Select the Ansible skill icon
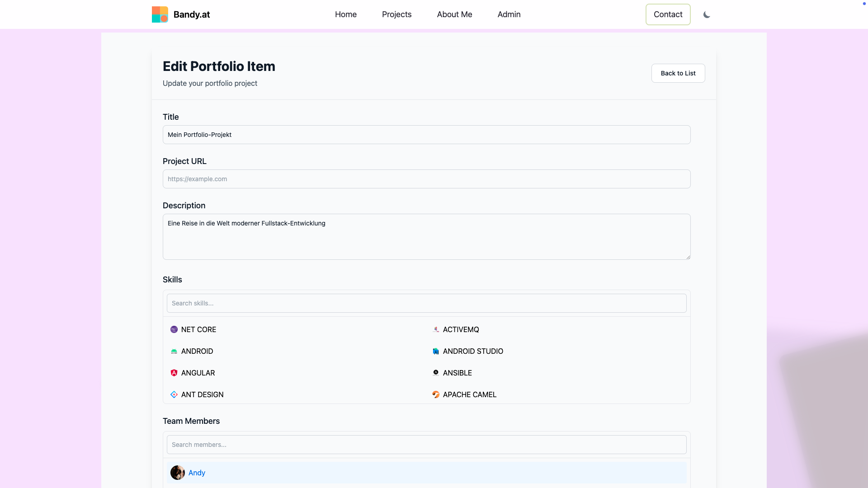This screenshot has width=868, height=488. (x=436, y=373)
